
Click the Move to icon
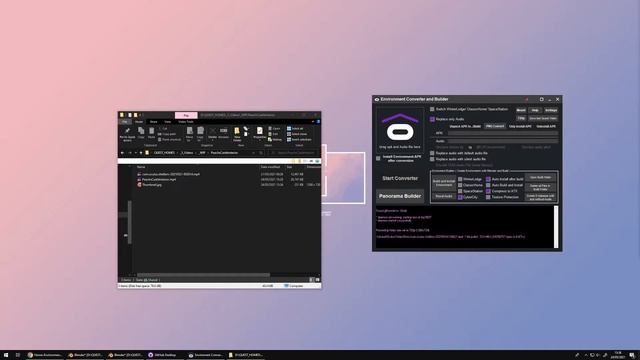189,131
